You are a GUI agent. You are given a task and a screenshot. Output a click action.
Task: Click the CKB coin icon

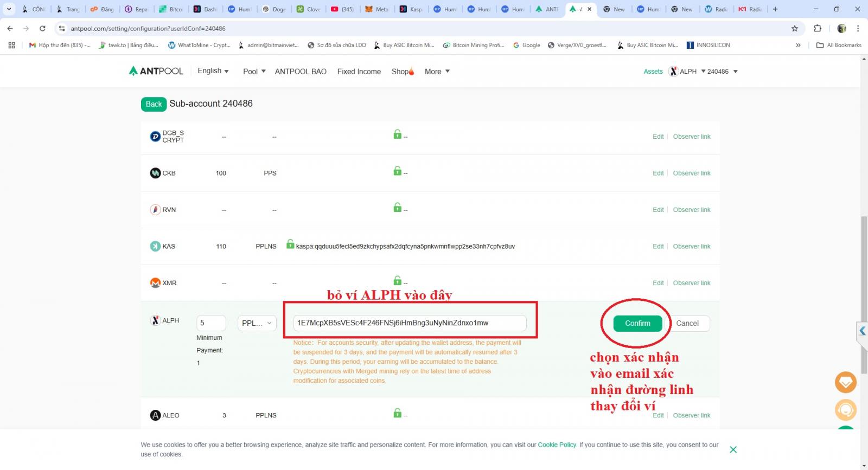coord(155,173)
